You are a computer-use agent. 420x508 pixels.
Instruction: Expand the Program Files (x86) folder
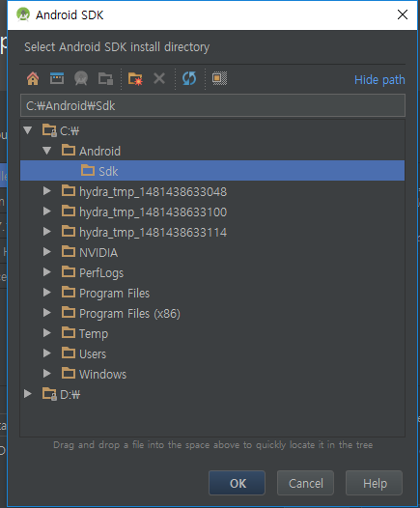pos(47,313)
